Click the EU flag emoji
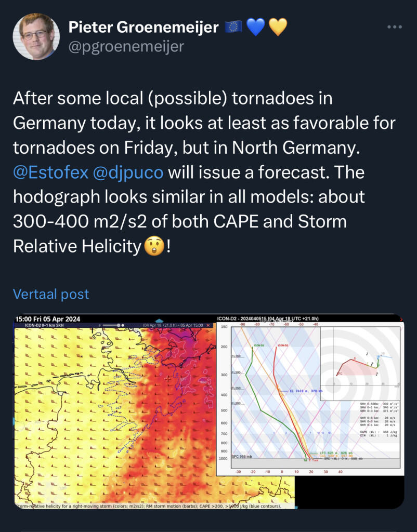Viewport: 417px width, 532px height. (x=233, y=27)
